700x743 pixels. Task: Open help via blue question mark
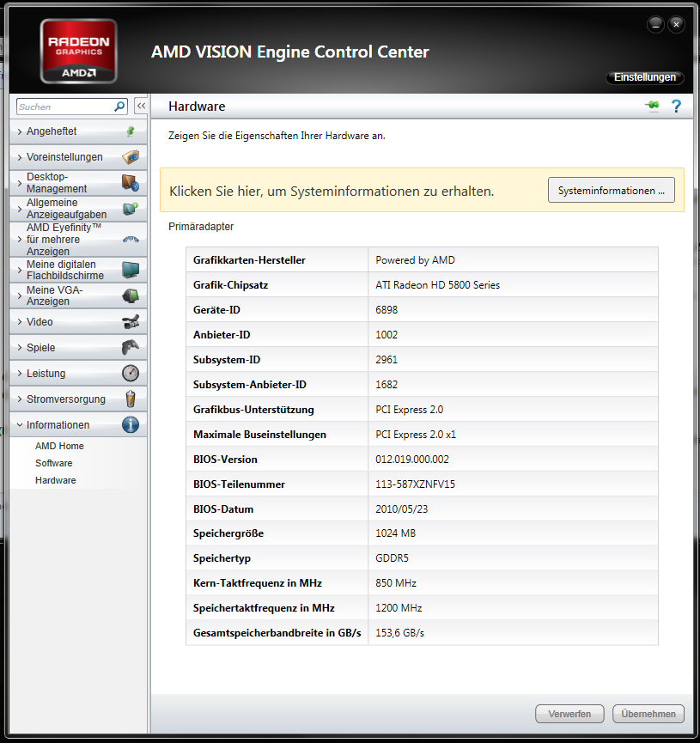(676, 107)
